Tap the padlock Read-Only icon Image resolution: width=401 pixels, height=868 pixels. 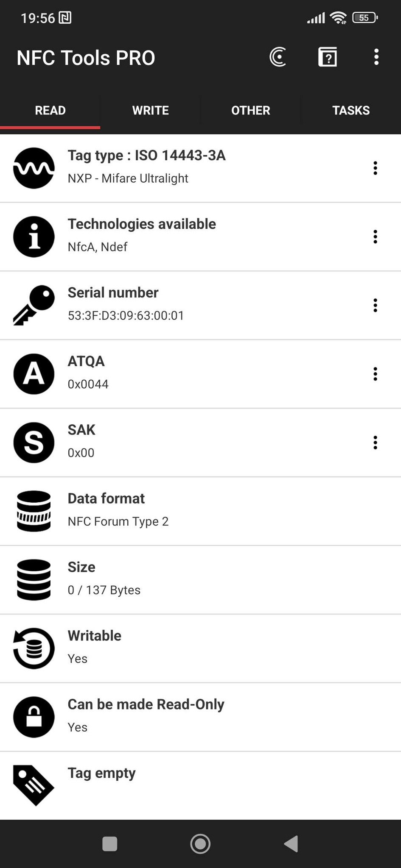pyautogui.click(x=34, y=717)
